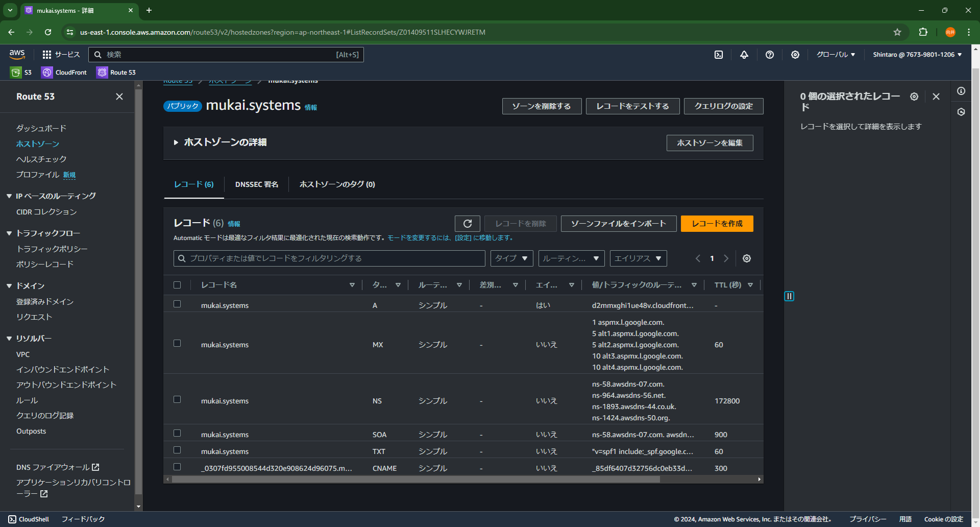Open the エイリアス filter dropdown
980x527 pixels.
click(639, 258)
